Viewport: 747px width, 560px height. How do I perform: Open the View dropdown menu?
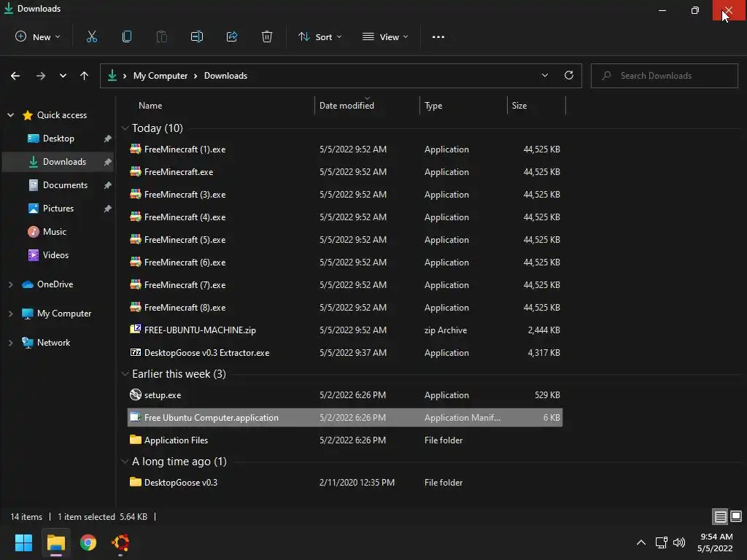tap(385, 36)
